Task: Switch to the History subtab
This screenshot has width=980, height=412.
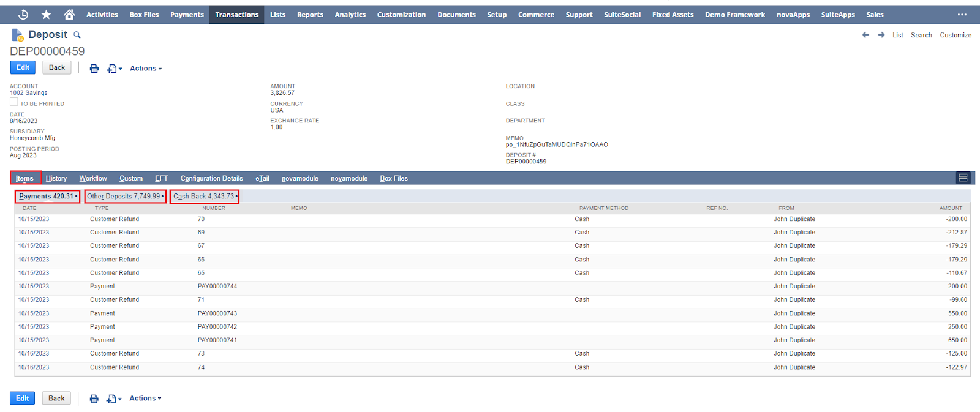Action: point(56,179)
